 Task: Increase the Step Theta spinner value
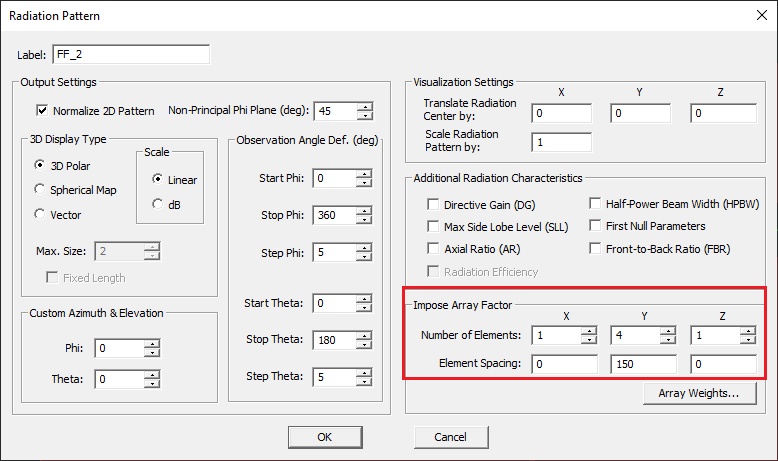[x=364, y=372]
